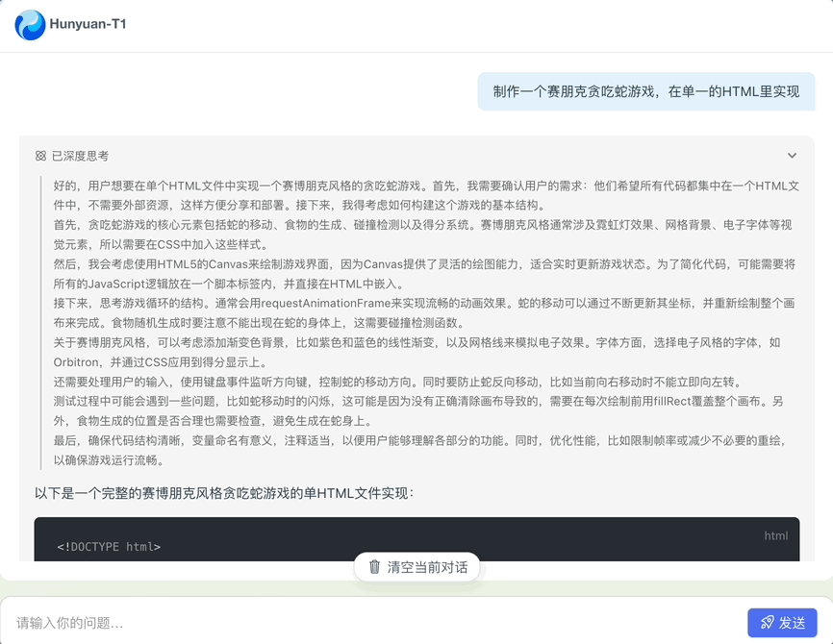833x644 pixels.
Task: Click the paragraph starting 首先，贪吃蛇游戏的核心元素
Action: (423, 234)
